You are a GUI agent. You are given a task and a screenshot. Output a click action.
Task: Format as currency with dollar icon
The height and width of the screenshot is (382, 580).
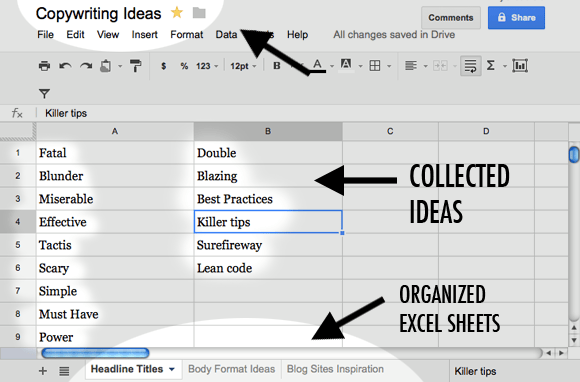163,66
